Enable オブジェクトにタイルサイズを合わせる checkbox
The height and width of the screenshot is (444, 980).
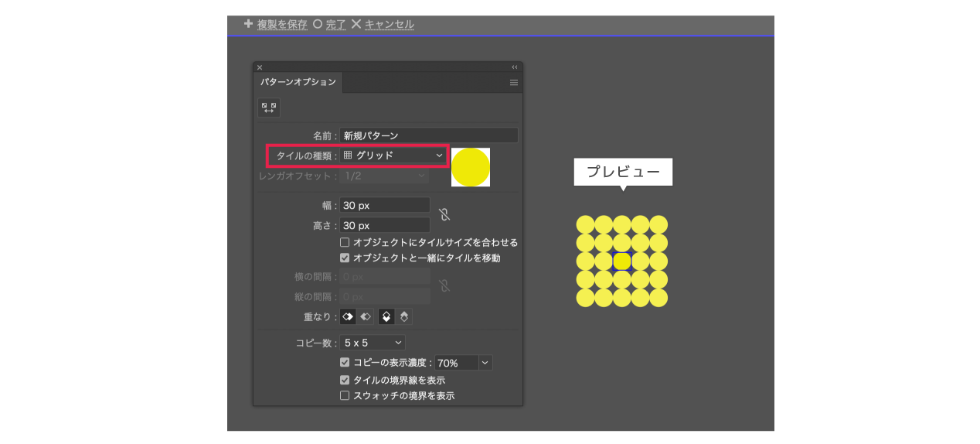(x=345, y=242)
